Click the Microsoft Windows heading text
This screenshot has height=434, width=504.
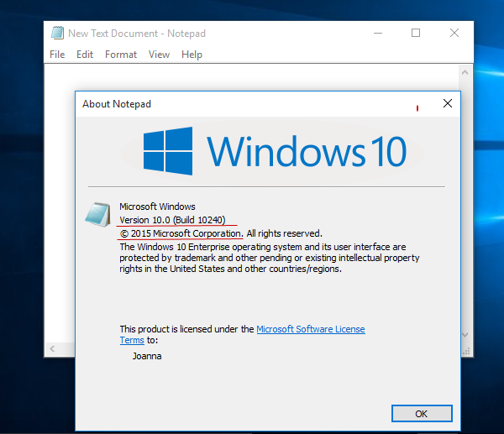(x=157, y=207)
